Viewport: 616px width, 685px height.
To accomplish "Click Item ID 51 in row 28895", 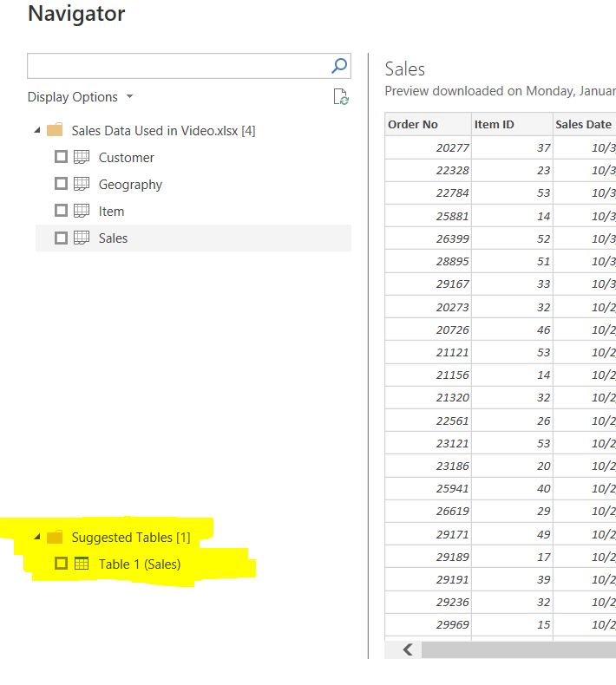I will tap(512, 262).
